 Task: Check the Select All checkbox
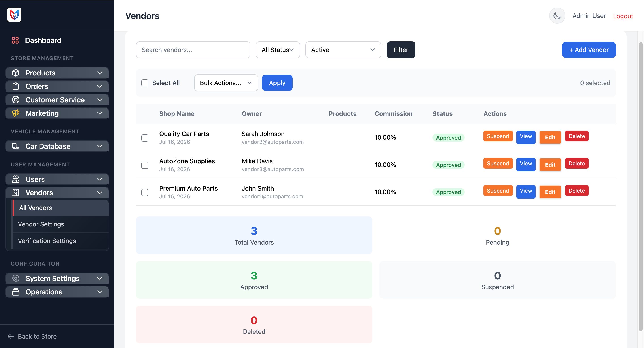pyautogui.click(x=145, y=83)
